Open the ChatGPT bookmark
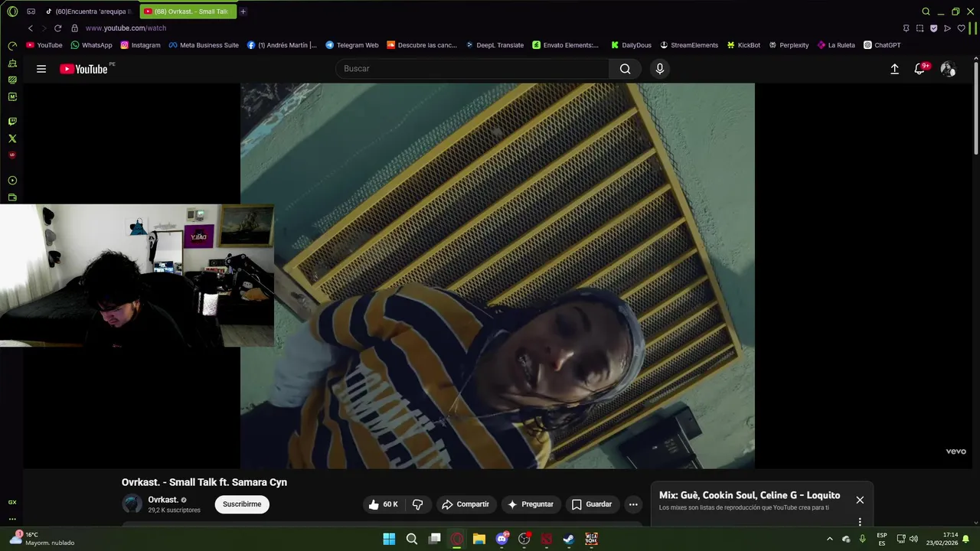The height and width of the screenshot is (551, 980). pos(882,45)
